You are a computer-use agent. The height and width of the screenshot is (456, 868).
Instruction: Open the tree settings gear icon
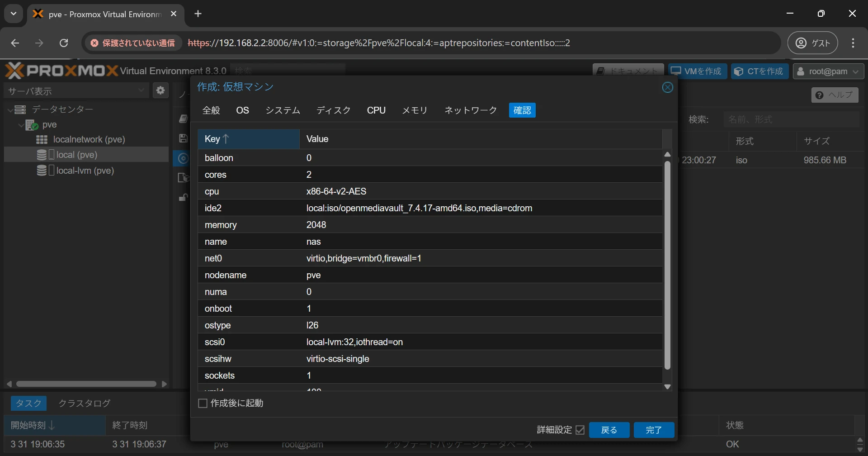click(160, 90)
